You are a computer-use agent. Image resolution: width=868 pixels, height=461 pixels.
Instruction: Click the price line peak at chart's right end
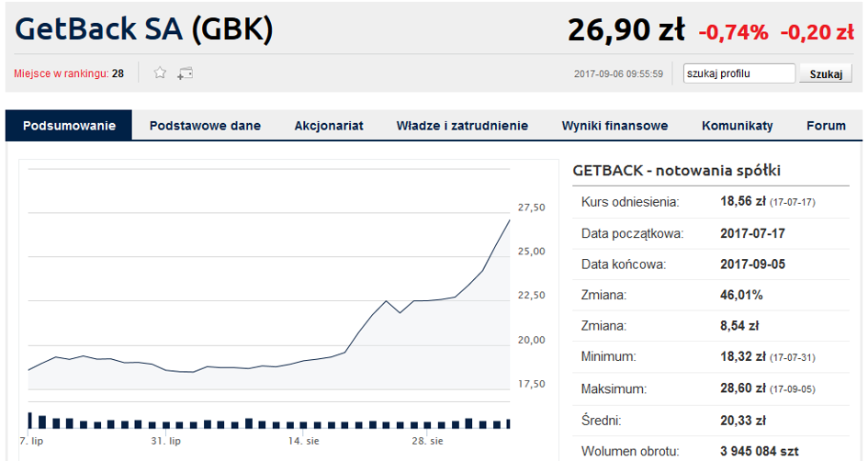tap(509, 220)
